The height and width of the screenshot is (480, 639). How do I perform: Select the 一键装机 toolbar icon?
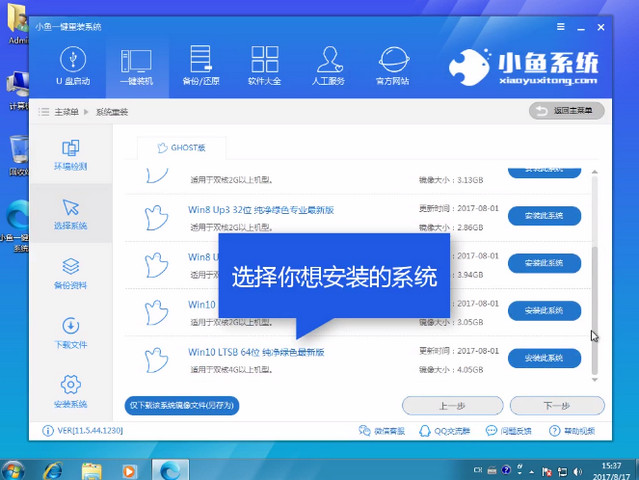coord(135,64)
